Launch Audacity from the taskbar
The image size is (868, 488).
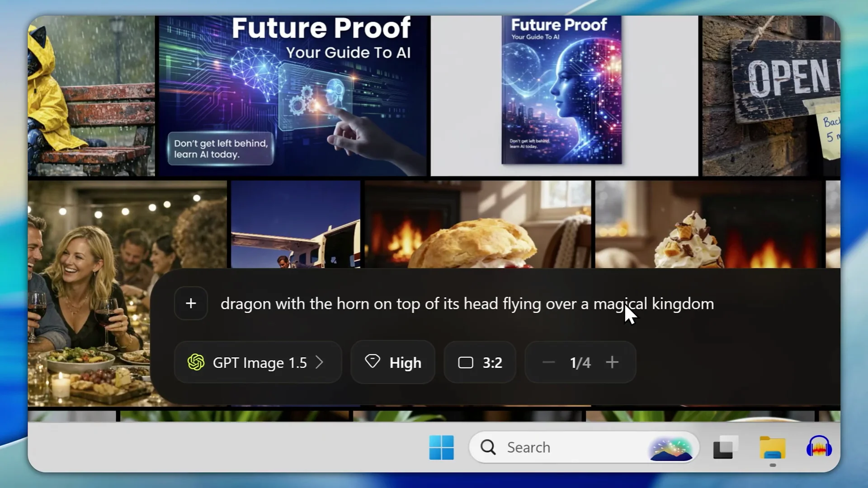[818, 447]
